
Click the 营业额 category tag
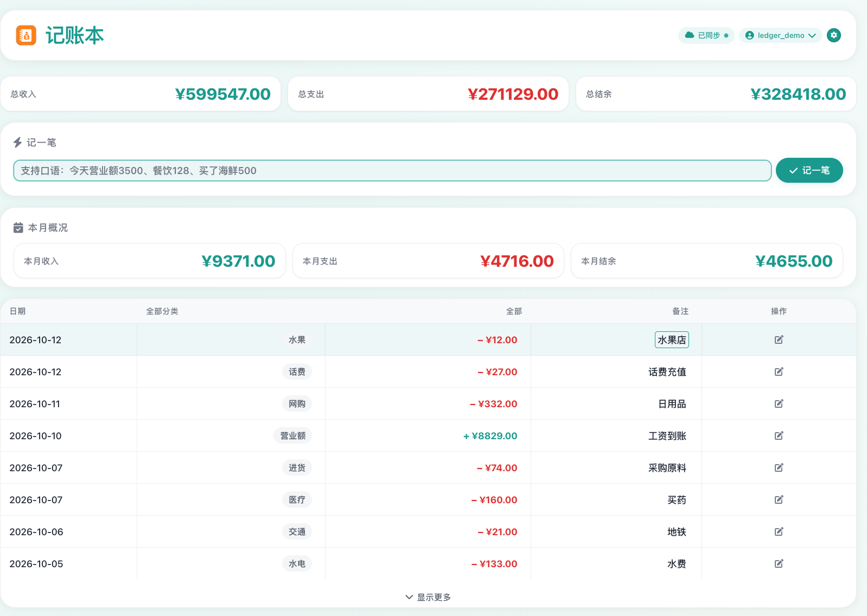[x=293, y=436]
